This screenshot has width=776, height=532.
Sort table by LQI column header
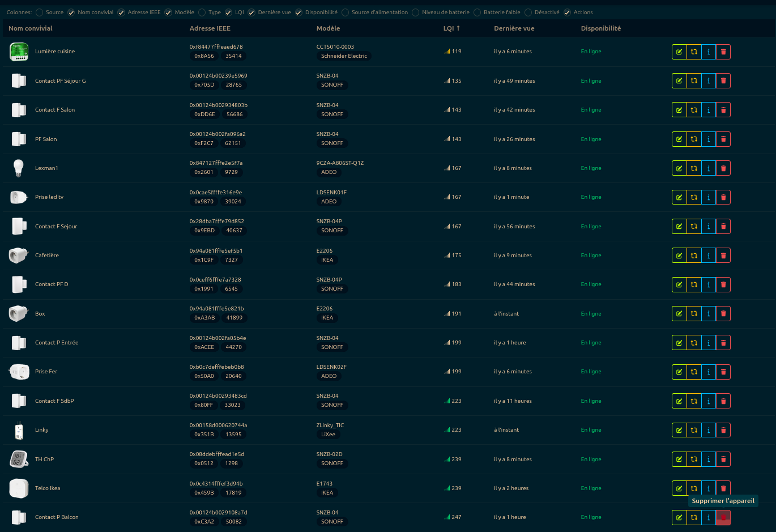[x=451, y=28]
